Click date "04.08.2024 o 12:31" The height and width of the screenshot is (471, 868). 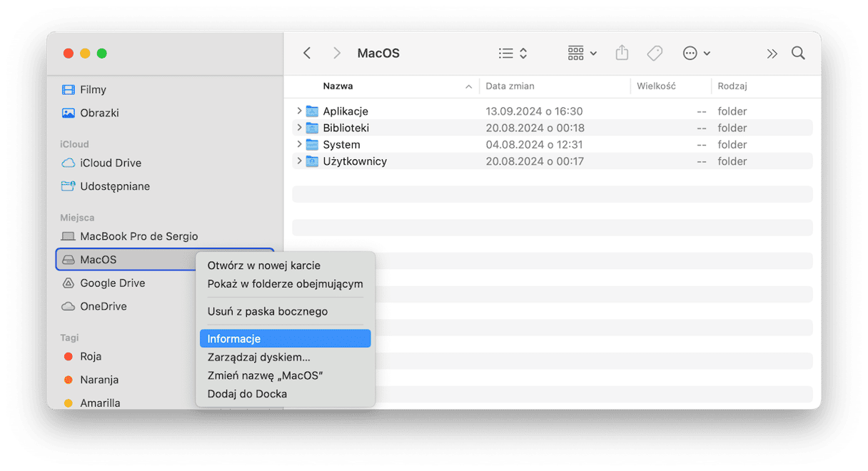tap(534, 145)
